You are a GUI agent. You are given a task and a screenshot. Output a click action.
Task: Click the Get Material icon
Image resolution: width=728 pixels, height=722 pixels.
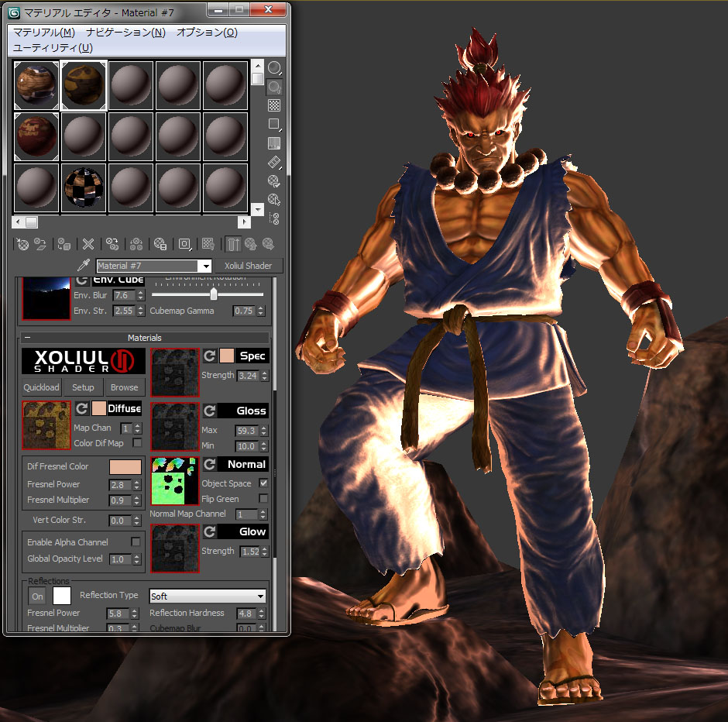click(x=22, y=244)
